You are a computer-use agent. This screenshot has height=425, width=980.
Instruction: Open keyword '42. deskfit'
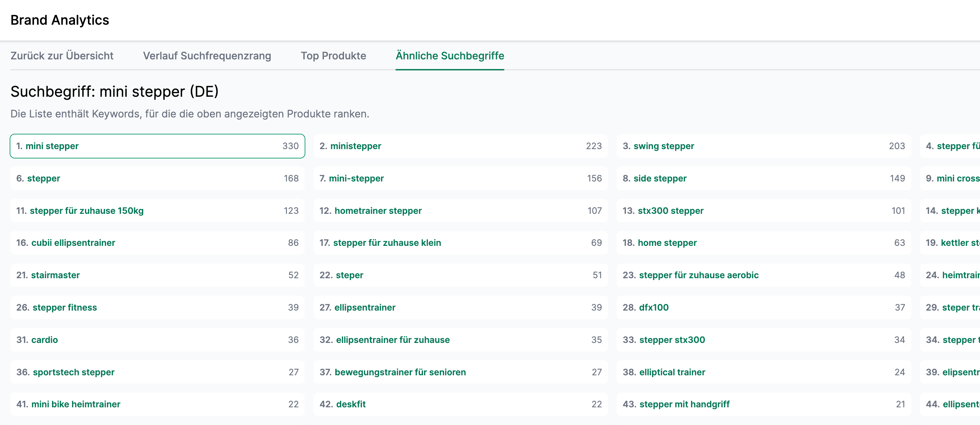[x=461, y=404]
